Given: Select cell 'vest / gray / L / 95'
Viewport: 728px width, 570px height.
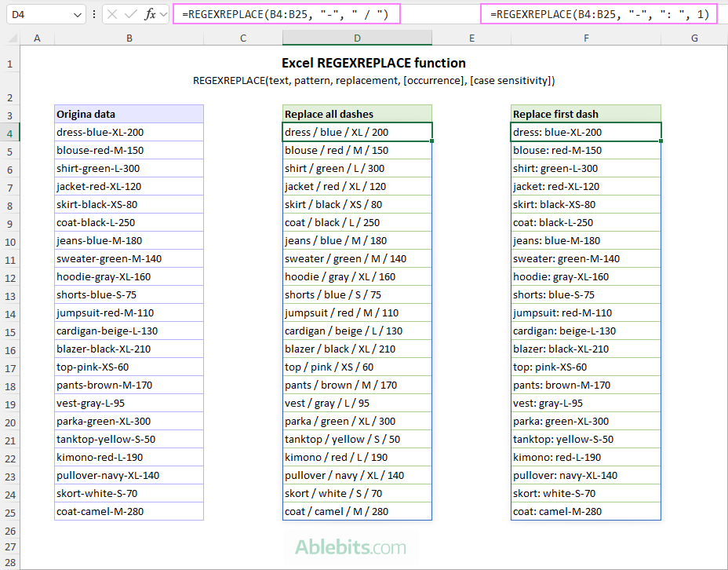Looking at the screenshot, I should (x=357, y=404).
